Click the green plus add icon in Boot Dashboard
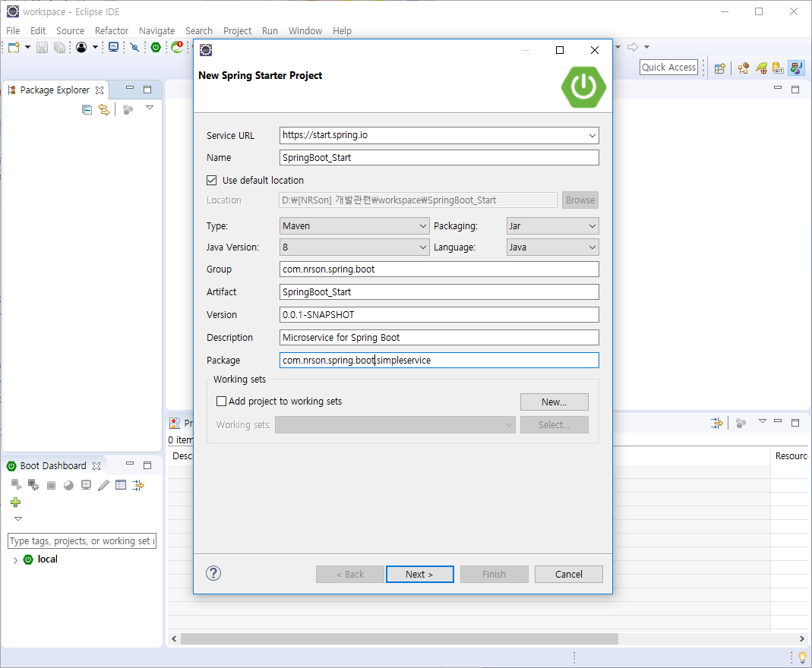The width and height of the screenshot is (812, 668). click(x=15, y=503)
